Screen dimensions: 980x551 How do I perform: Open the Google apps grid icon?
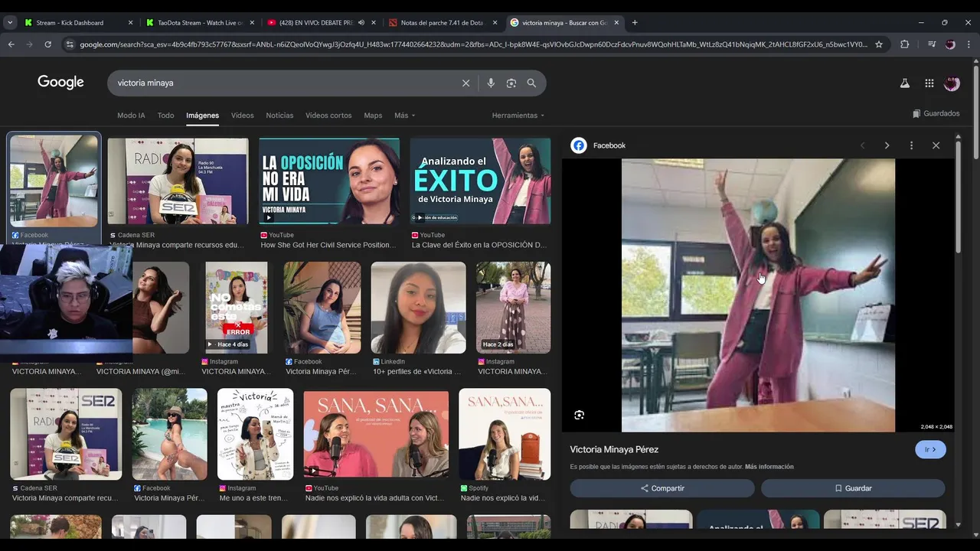point(929,83)
